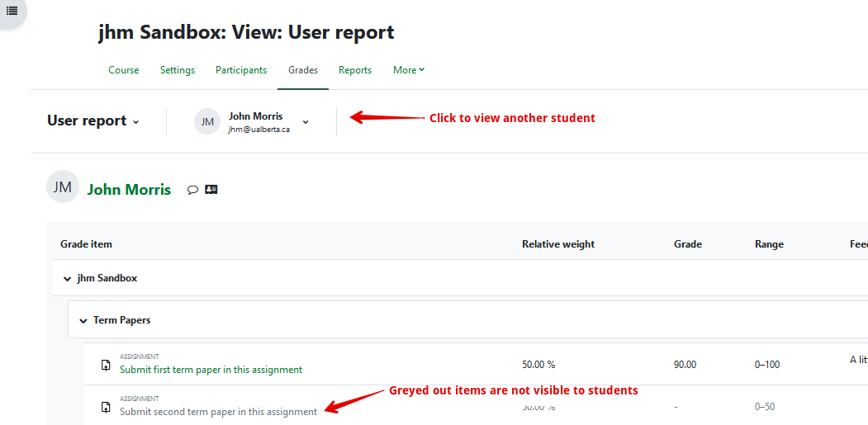868x425 pixels.
Task: Click the contact card icon beside John Morris
Action: coord(211,190)
